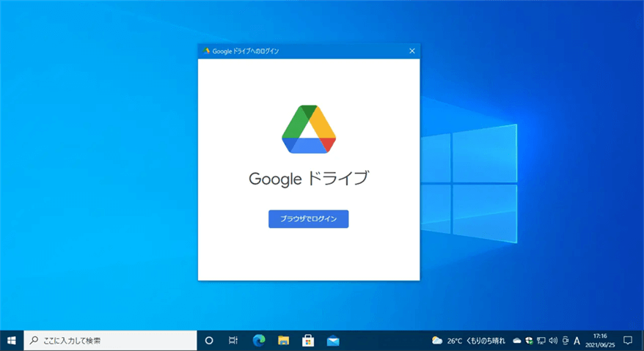Close the Google ドライブへのログイン dialog
The height and width of the screenshot is (351, 644).
tap(412, 51)
